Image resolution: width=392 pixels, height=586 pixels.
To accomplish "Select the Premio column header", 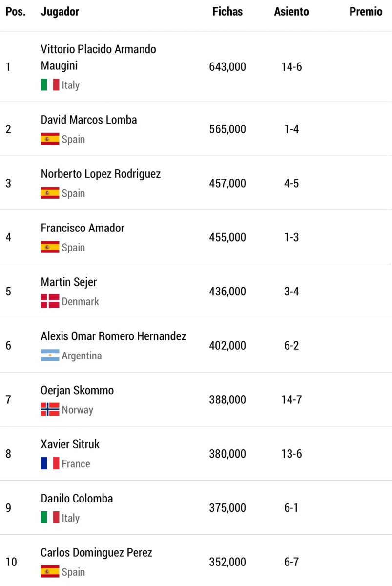I will pyautogui.click(x=366, y=12).
